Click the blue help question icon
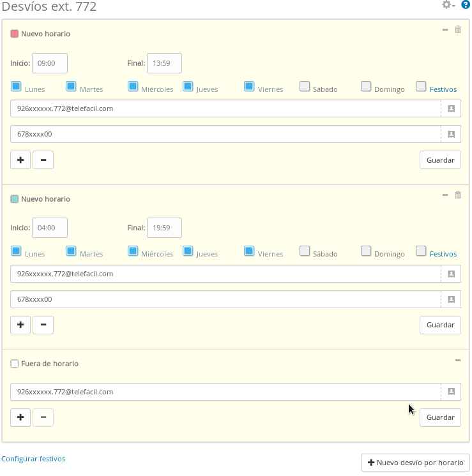 [x=466, y=5]
